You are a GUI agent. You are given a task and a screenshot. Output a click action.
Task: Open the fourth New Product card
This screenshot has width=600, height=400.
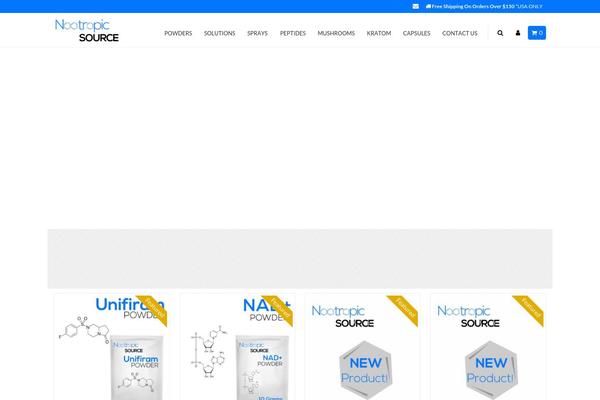point(488,347)
